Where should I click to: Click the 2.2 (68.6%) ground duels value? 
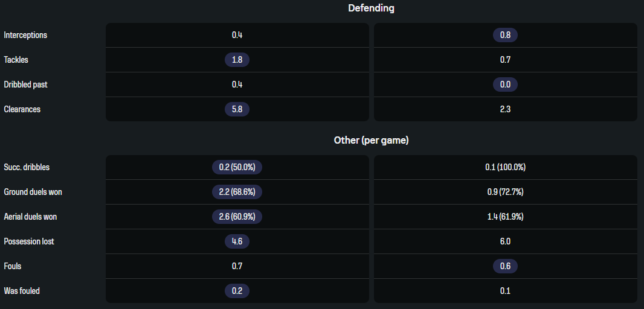(x=237, y=192)
